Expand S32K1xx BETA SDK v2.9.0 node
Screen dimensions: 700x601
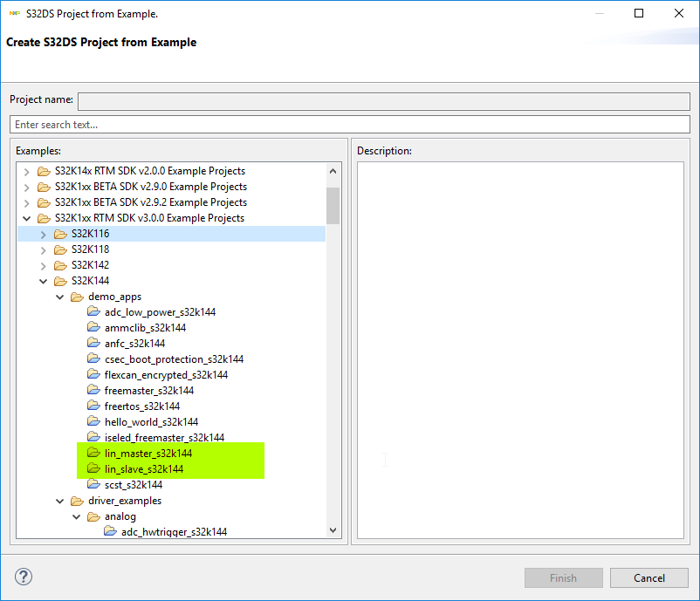pyautogui.click(x=27, y=188)
